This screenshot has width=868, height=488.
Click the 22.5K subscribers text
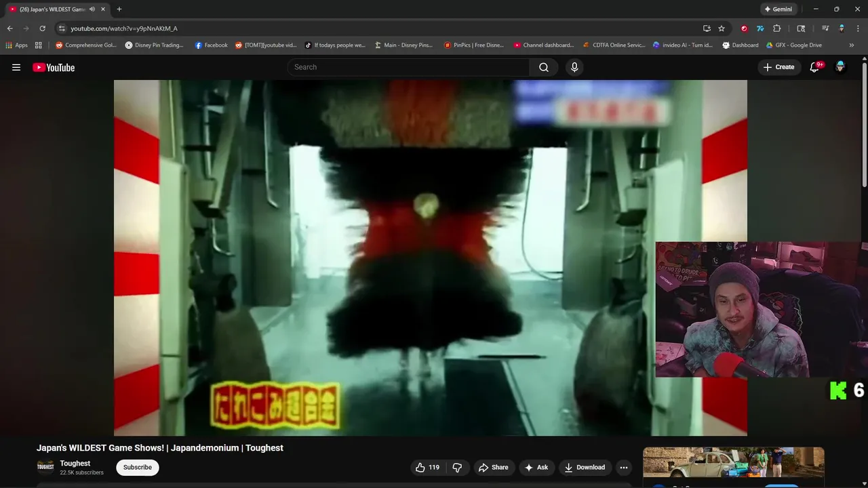(x=81, y=472)
